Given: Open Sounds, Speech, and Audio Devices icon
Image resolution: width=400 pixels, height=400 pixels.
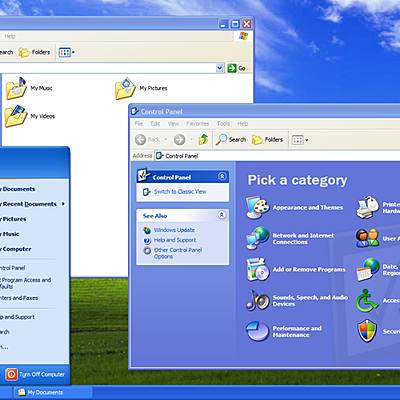Looking at the screenshot, I should point(257,300).
